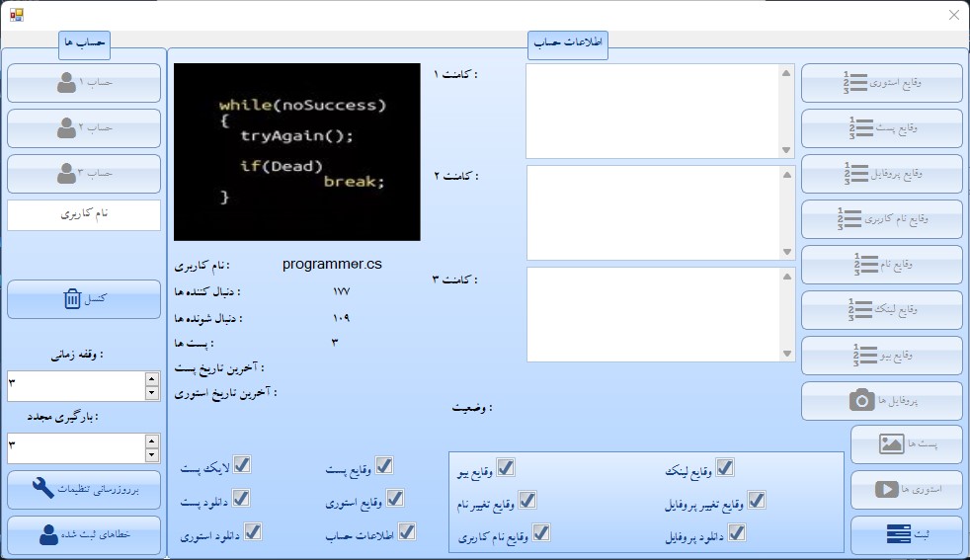
Task: Click trash can icon on کنسل button
Action: pyautogui.click(x=72, y=299)
